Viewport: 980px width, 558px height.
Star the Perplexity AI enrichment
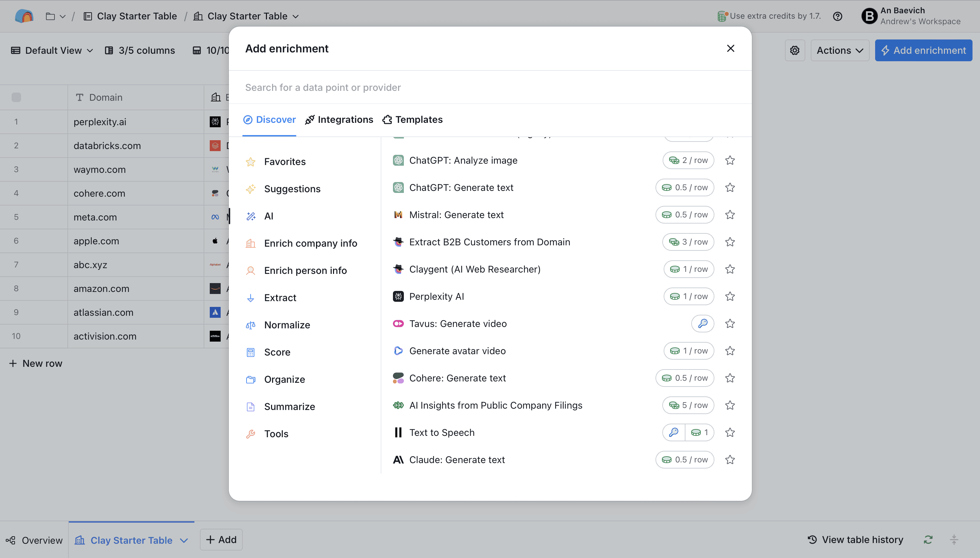[729, 296]
